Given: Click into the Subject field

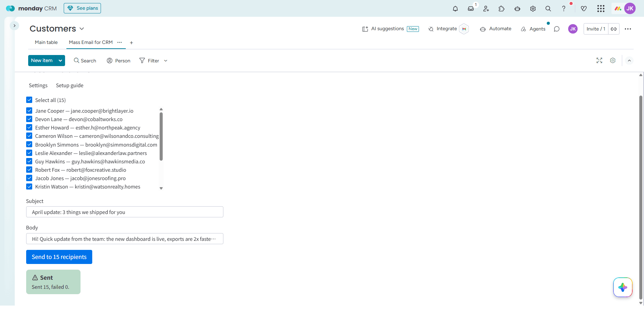Looking at the screenshot, I should pos(125,212).
